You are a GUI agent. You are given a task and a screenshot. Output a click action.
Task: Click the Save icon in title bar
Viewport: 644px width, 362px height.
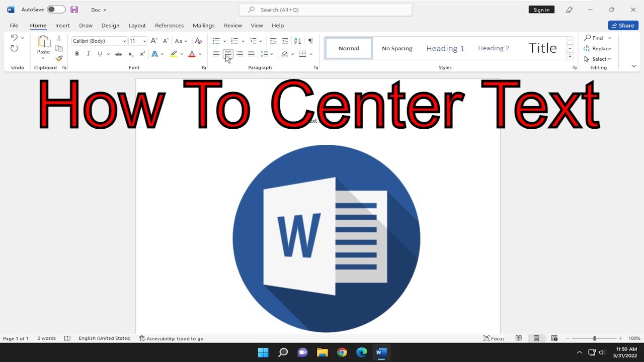click(74, 10)
